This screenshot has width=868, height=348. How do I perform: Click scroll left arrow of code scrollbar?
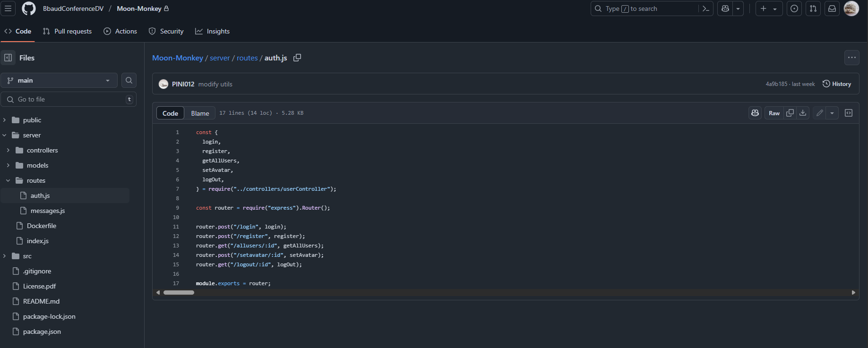coord(158,292)
